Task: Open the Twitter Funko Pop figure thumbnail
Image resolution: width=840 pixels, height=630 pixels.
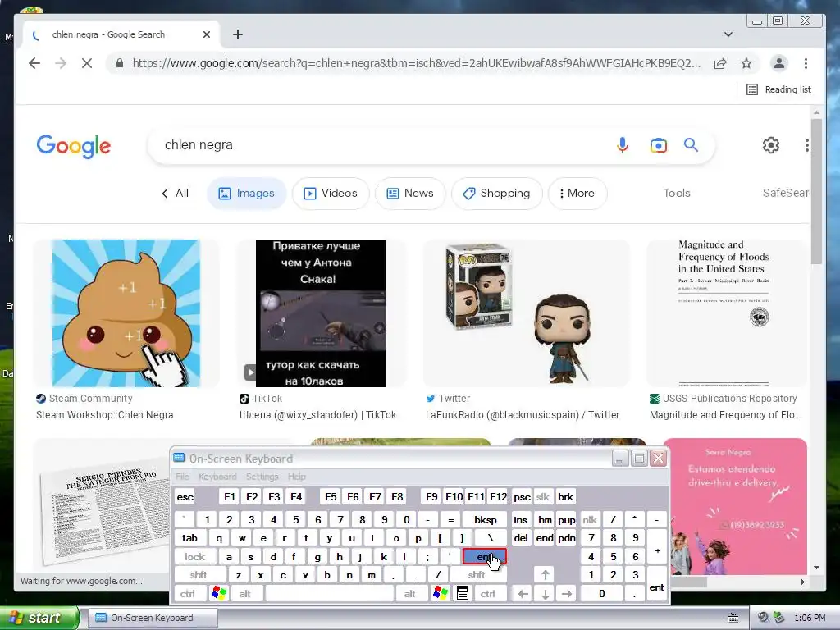Action: click(x=526, y=313)
